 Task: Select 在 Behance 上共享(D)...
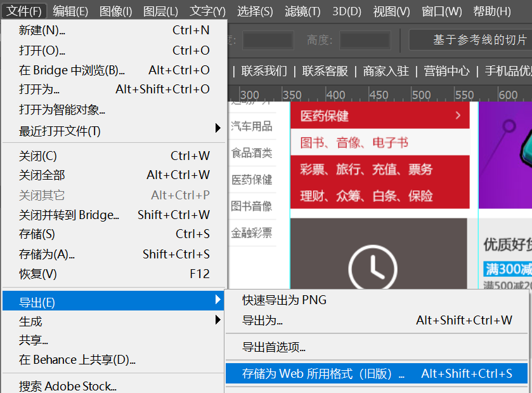coord(114,360)
